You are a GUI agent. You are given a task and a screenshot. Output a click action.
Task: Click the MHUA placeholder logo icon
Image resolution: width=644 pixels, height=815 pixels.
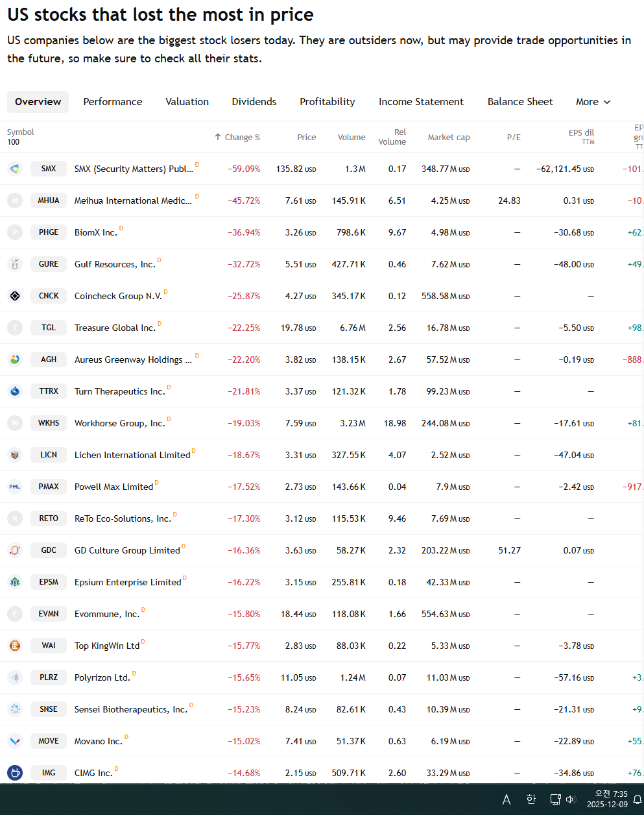click(x=15, y=201)
